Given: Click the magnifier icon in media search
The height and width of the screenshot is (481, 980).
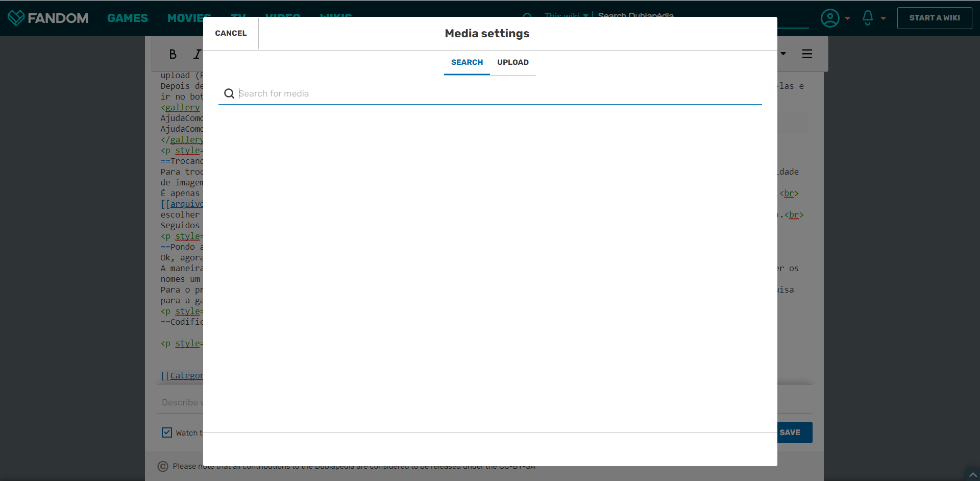Looking at the screenshot, I should [x=229, y=93].
